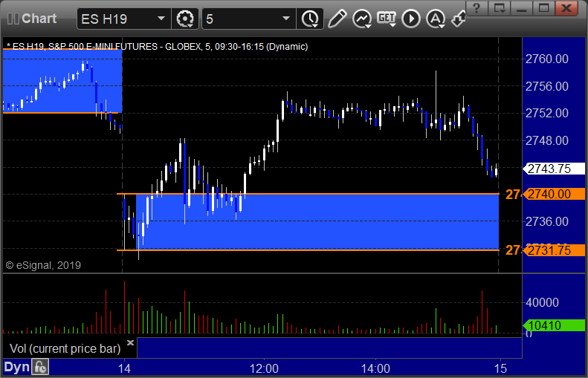Image resolution: width=588 pixels, height=378 pixels.
Task: Click the help question mark button
Action: (476, 8)
